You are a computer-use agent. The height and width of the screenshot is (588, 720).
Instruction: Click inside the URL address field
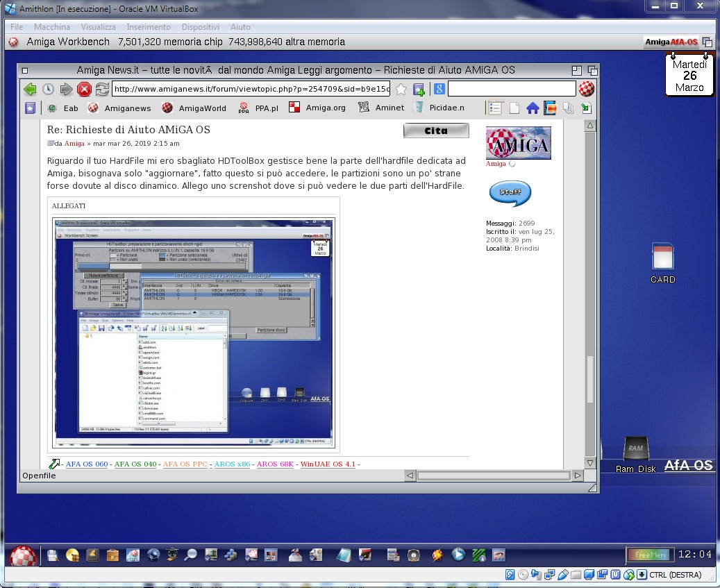tap(250, 89)
